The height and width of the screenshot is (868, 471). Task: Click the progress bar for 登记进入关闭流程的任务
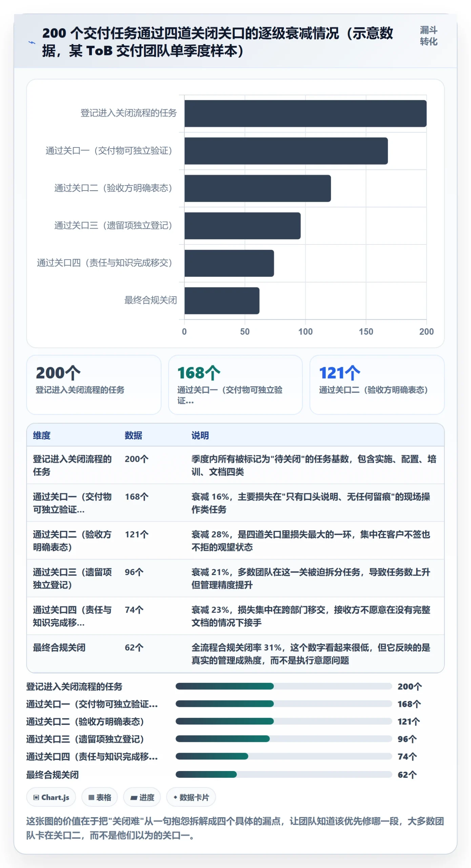tap(284, 686)
